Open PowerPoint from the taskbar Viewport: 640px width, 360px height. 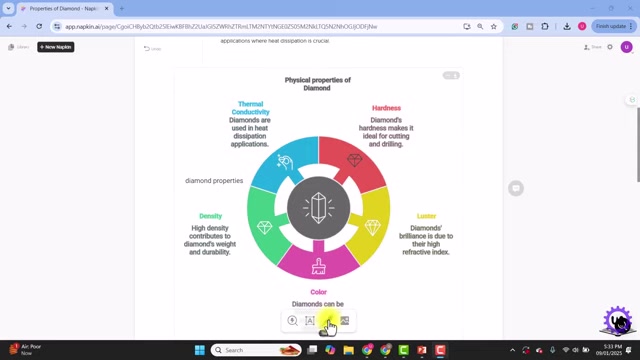pyautogui.click(x=422, y=350)
